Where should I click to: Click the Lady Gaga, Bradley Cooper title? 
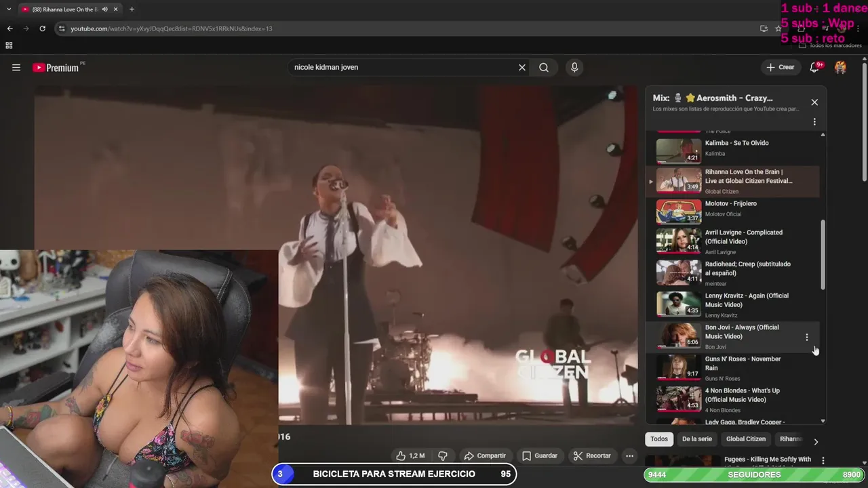pyautogui.click(x=745, y=422)
